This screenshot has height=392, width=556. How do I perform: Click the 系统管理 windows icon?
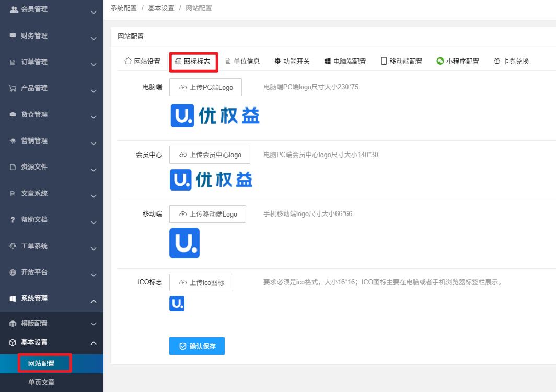tap(13, 299)
